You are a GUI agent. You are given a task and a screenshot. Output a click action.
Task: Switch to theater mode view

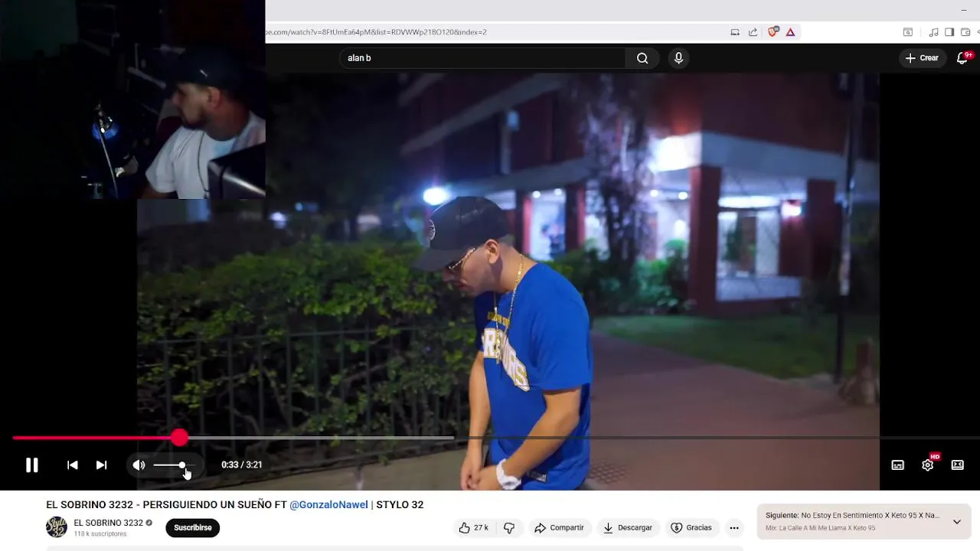pyautogui.click(x=957, y=465)
